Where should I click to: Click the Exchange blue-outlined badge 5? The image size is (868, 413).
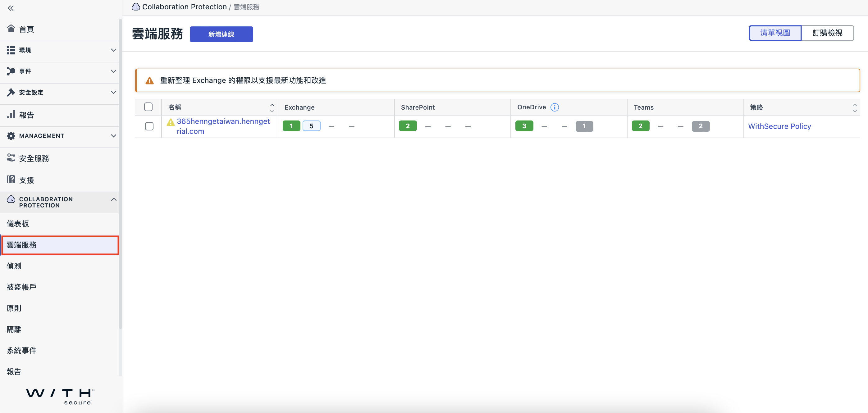tap(311, 126)
